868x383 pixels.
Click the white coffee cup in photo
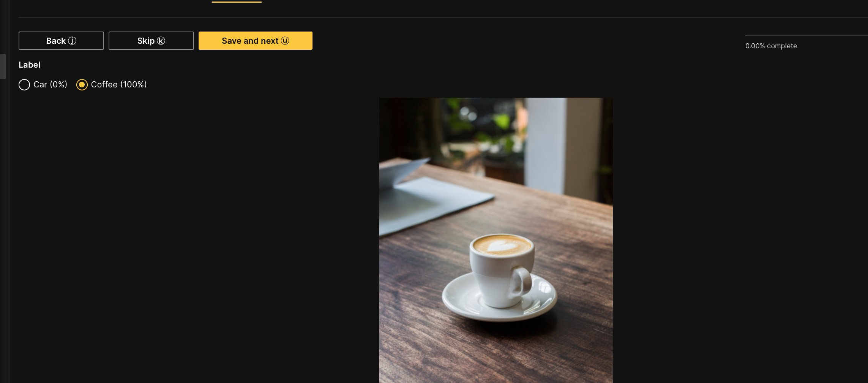point(502,271)
